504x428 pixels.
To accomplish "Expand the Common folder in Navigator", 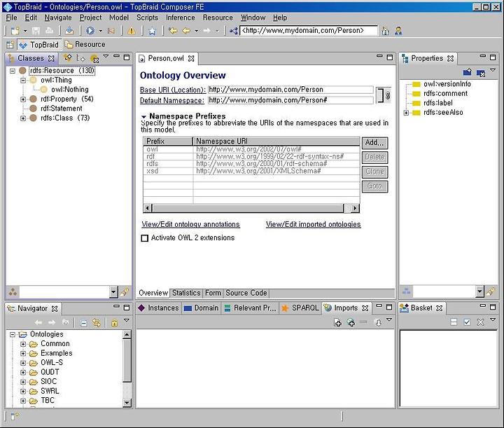I will [23, 344].
